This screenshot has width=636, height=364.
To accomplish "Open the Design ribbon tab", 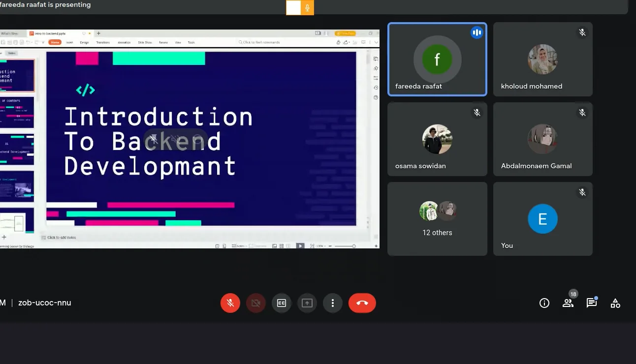I will [x=84, y=42].
